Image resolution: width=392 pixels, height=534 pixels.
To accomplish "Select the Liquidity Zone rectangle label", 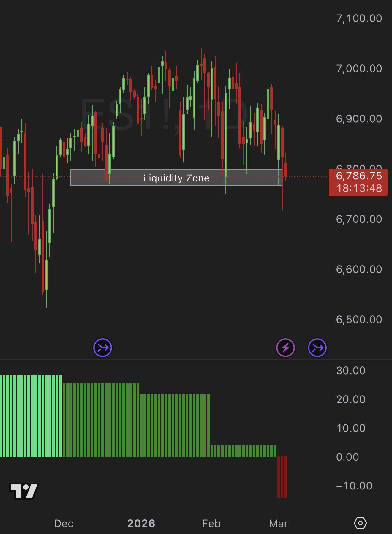I will pos(176,178).
